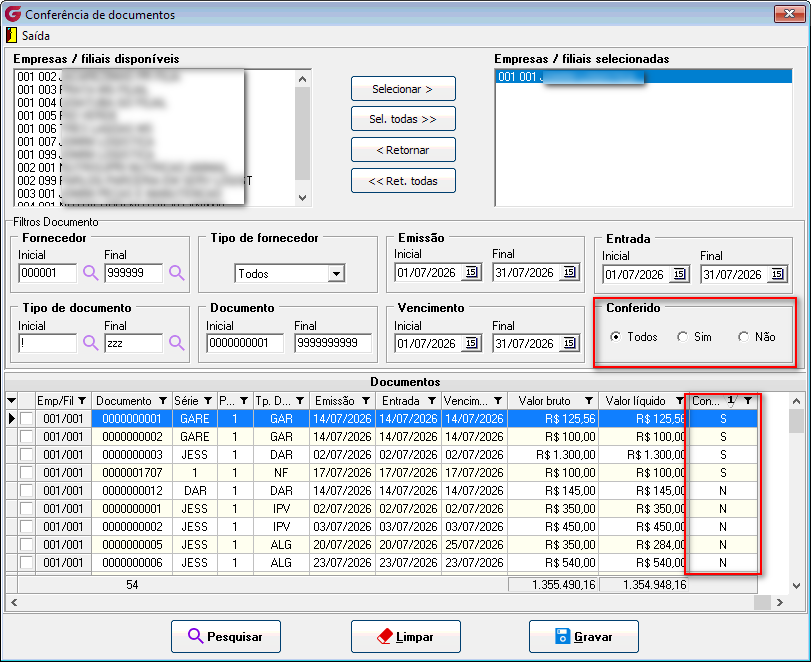
Task: Click the Con... column filter icon
Action: (x=748, y=401)
